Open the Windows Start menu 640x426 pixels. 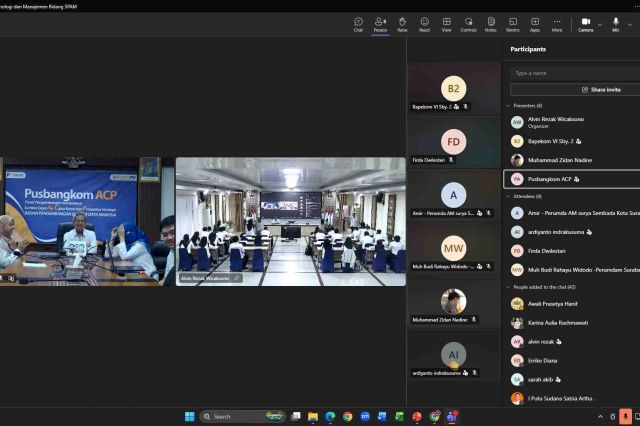[189, 416]
